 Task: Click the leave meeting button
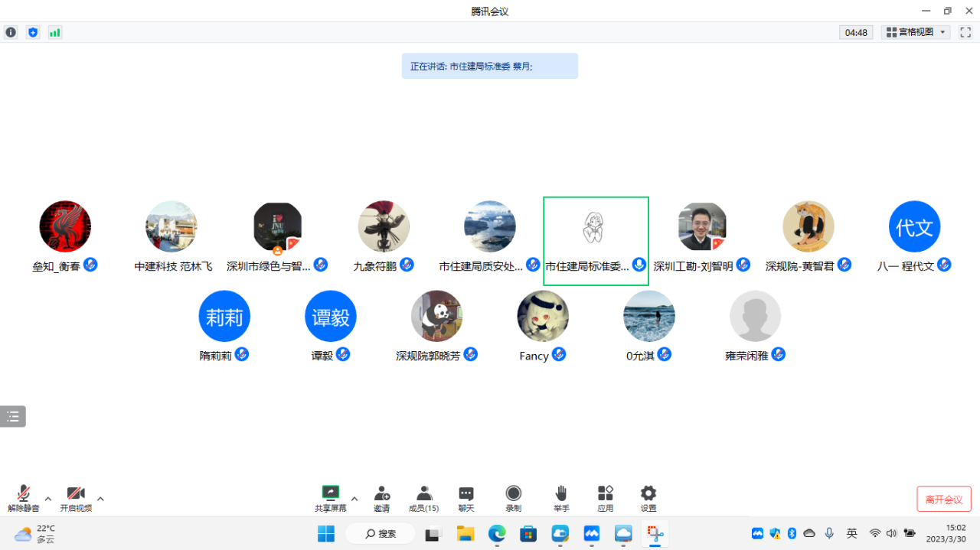(943, 499)
